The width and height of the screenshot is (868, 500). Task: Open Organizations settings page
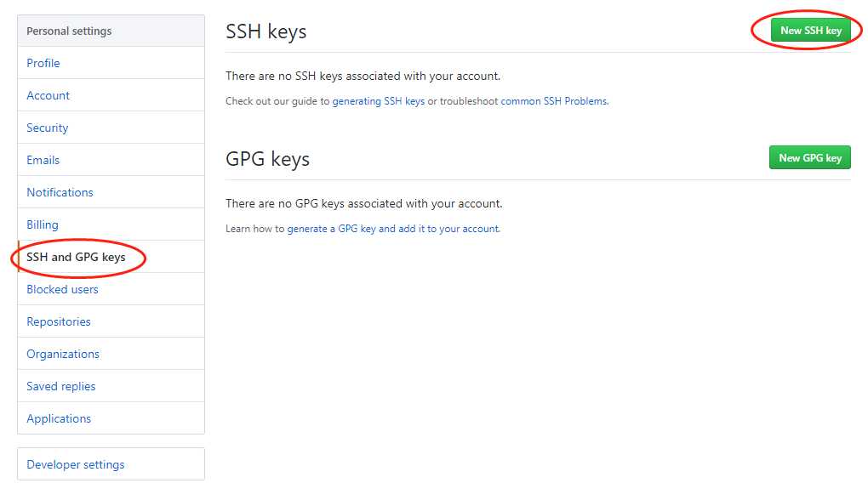[x=63, y=354]
